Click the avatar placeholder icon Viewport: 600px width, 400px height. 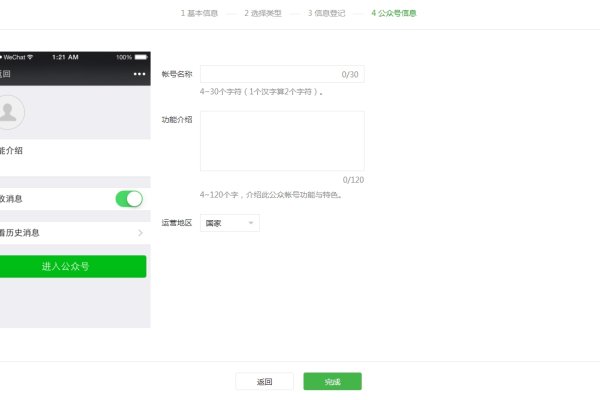tap(10, 112)
